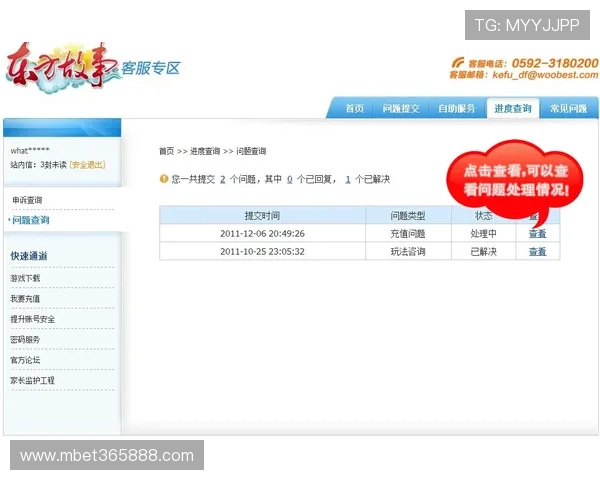Click the 已解决 status cell
600x480 pixels.
(x=483, y=251)
